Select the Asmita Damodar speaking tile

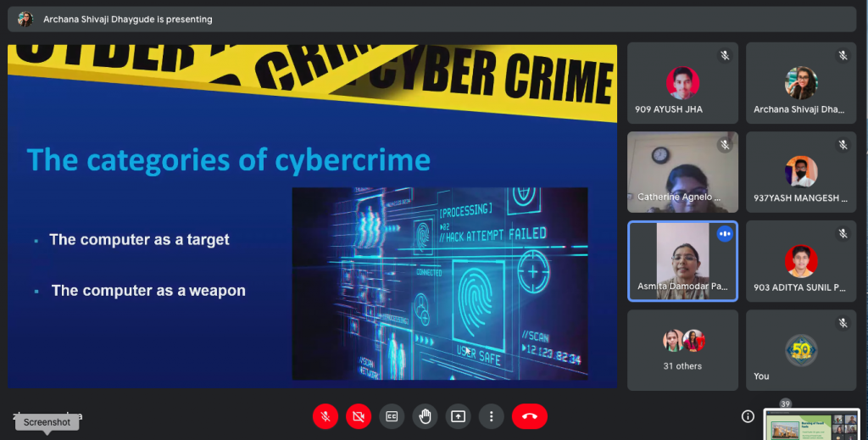682,261
